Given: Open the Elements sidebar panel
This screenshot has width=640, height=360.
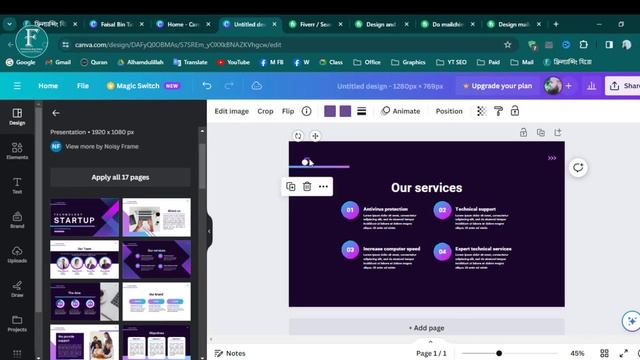Looking at the screenshot, I should click(17, 151).
